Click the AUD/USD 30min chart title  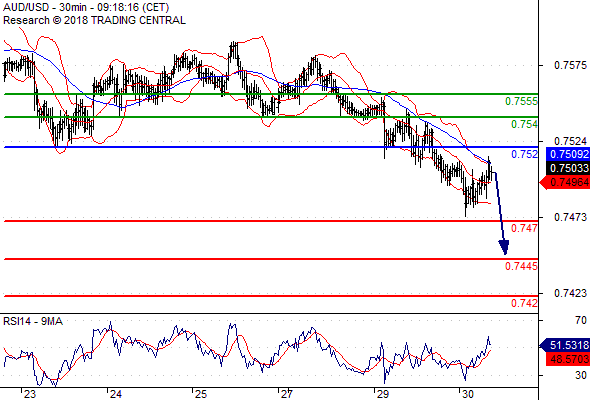(86, 7)
